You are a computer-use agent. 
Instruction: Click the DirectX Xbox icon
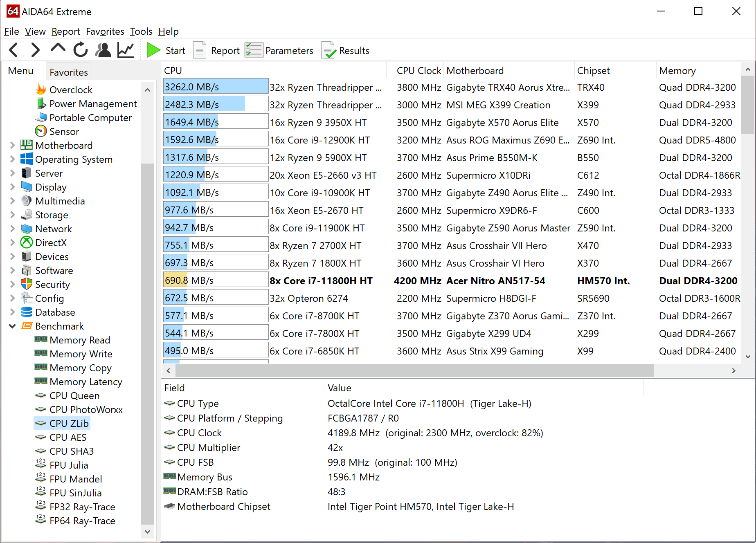[x=27, y=242]
